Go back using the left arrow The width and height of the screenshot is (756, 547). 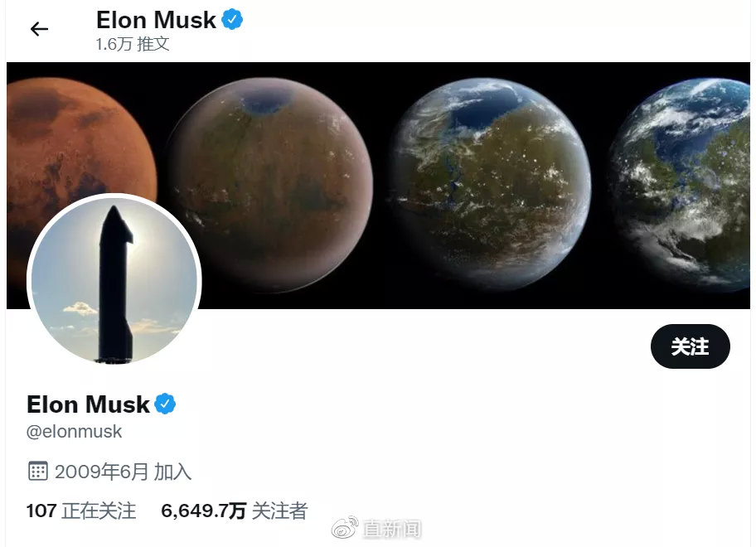(x=39, y=29)
